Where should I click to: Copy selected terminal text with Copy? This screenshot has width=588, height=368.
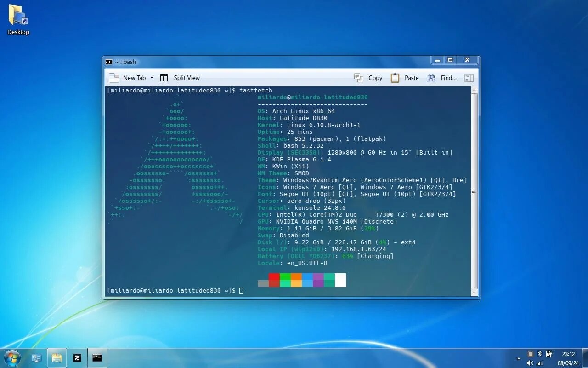(368, 78)
